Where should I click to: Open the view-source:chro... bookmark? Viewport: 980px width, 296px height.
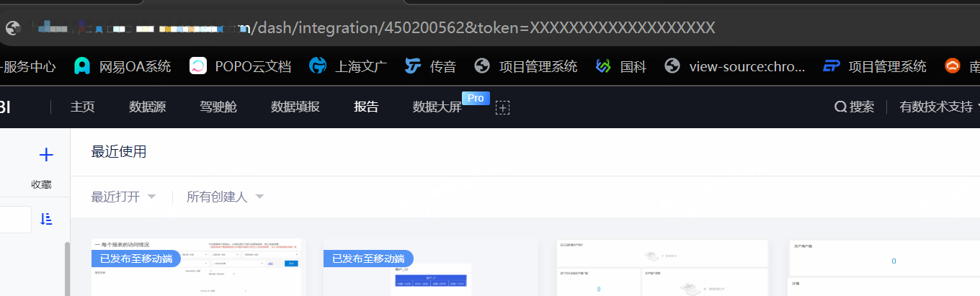point(735,67)
